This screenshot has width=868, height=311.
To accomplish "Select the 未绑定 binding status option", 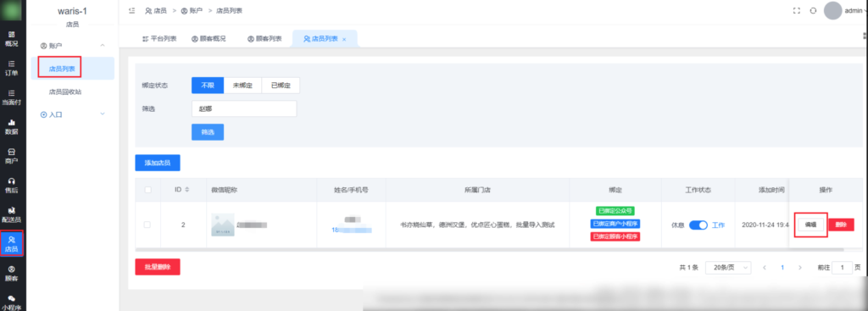I will point(242,86).
